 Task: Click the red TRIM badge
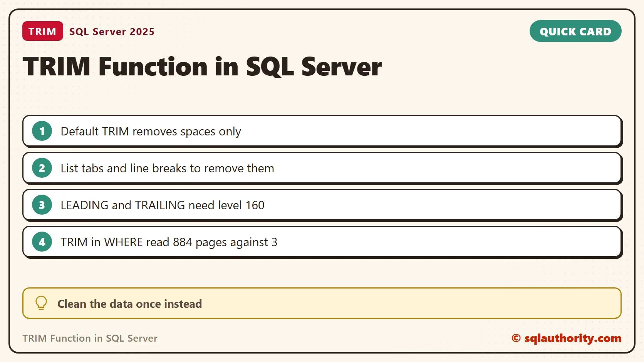(42, 31)
